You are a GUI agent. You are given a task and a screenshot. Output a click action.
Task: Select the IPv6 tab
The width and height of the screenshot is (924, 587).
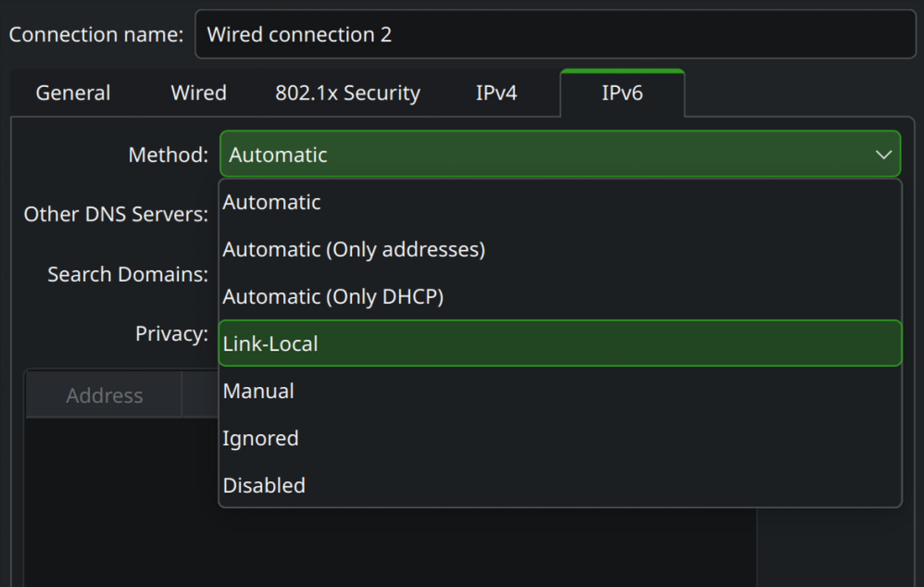(622, 94)
